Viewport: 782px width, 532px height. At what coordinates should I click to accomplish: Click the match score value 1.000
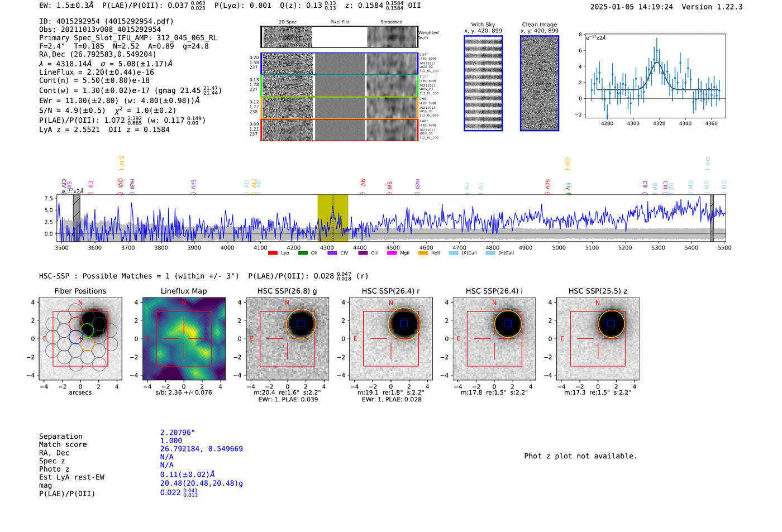(171, 440)
